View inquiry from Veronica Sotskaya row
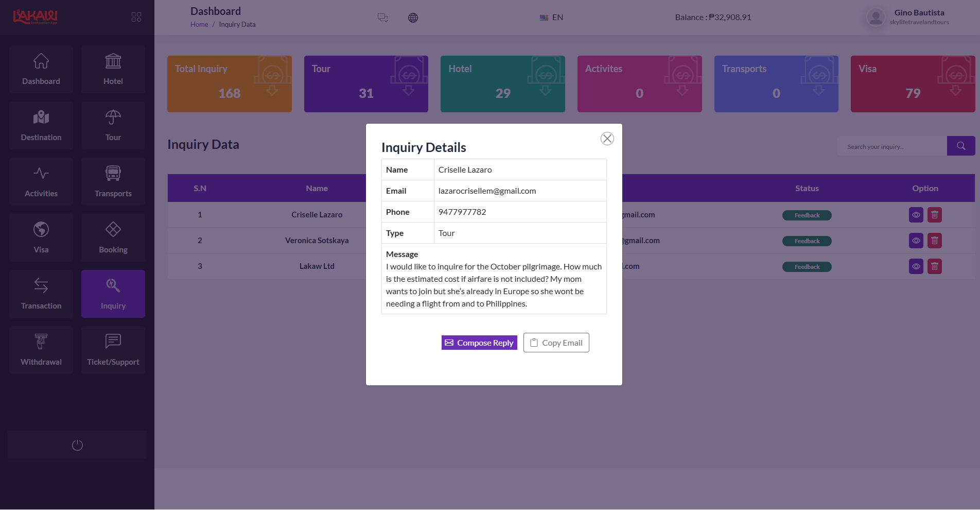Image resolution: width=980 pixels, height=510 pixels. (916, 241)
